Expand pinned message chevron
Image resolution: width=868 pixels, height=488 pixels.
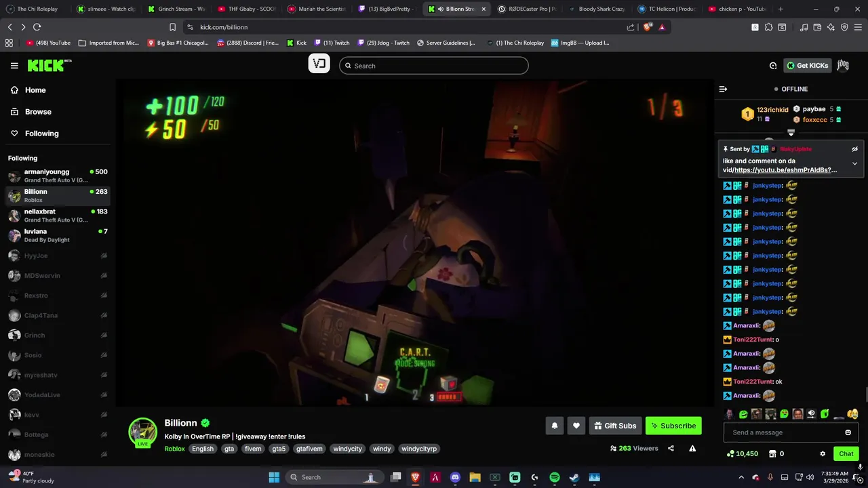[854, 163]
